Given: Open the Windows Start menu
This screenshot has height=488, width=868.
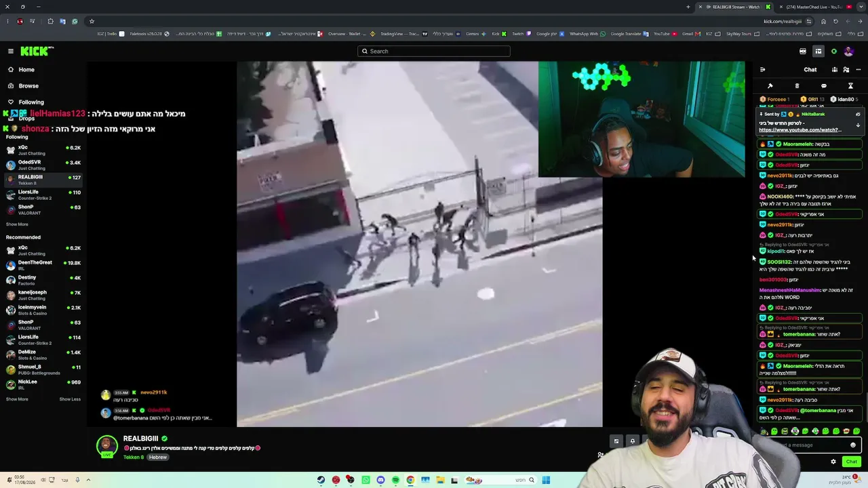Looking at the screenshot, I should pos(546,480).
